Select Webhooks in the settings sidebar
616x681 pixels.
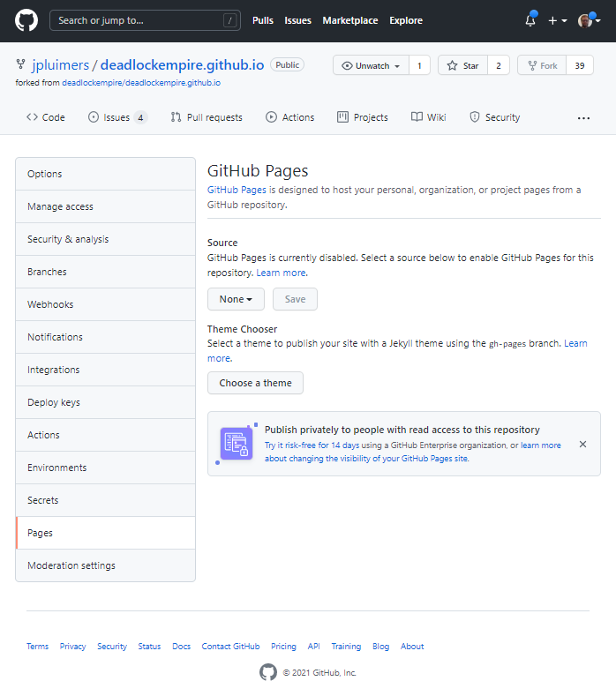(x=50, y=304)
